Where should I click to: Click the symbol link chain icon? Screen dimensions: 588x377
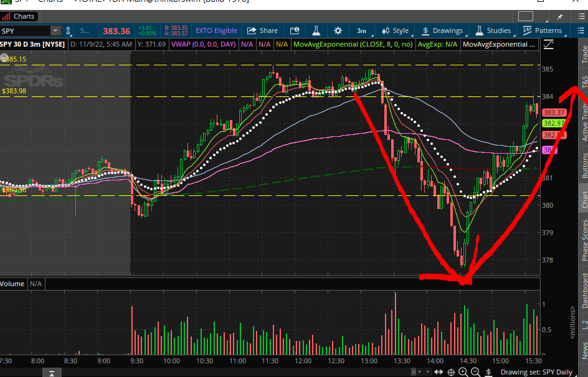point(69,30)
